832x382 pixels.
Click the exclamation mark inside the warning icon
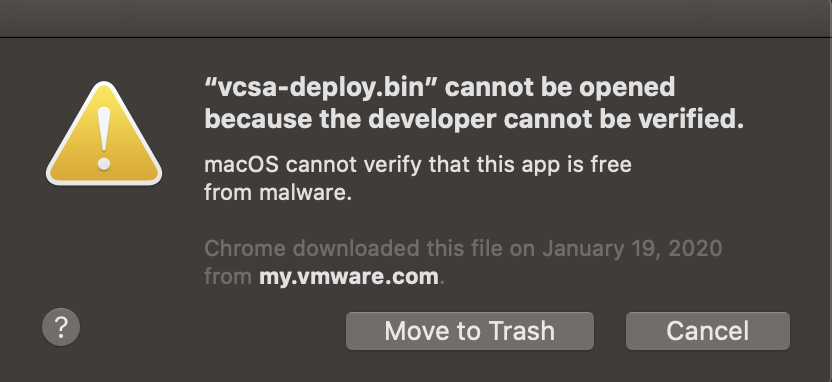click(x=104, y=138)
